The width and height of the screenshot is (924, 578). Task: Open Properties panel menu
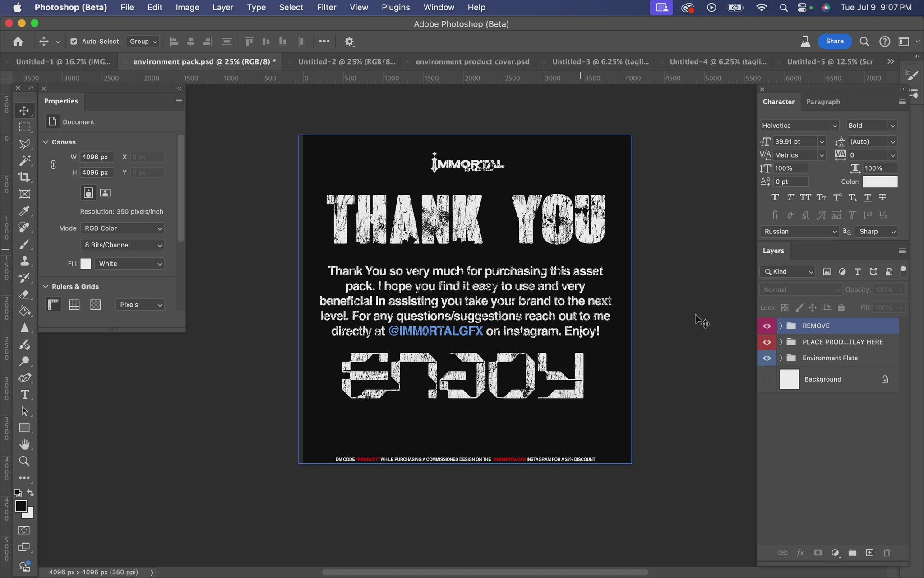click(x=179, y=101)
